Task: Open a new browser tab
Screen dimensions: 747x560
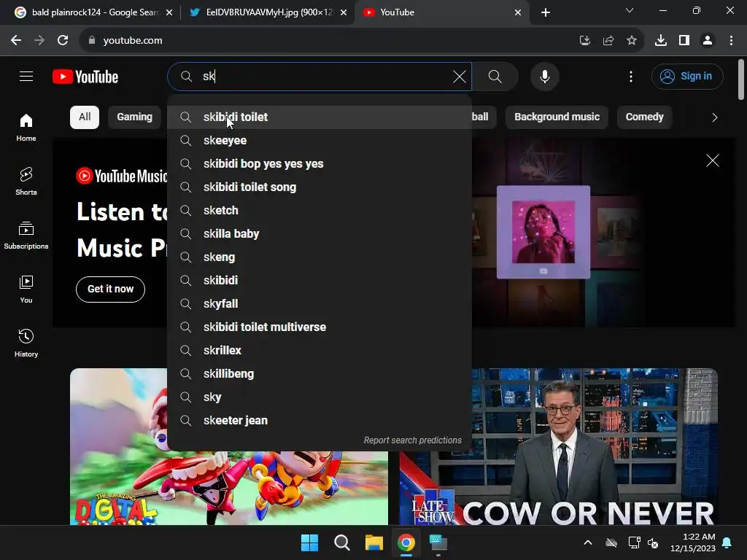Action: point(546,12)
